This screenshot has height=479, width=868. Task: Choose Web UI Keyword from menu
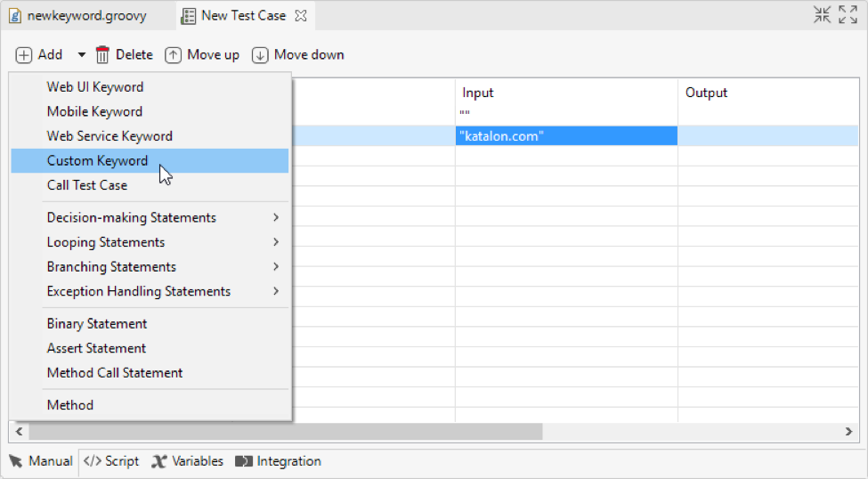pos(150,87)
